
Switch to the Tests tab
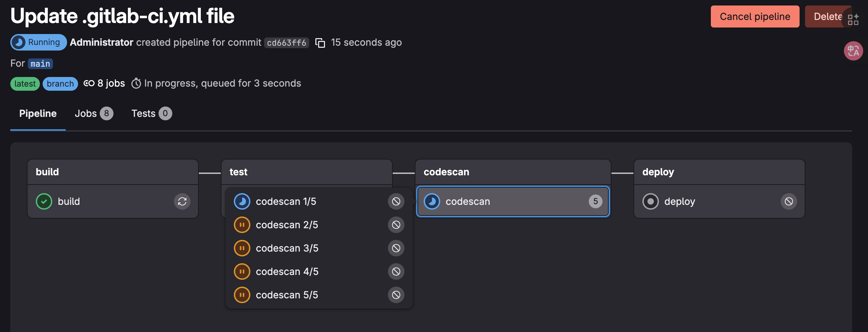pyautogui.click(x=152, y=113)
